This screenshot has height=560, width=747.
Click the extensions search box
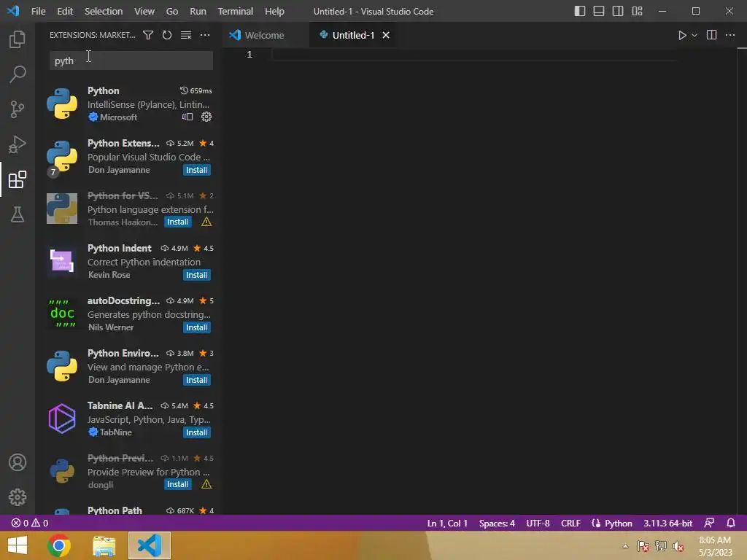click(x=131, y=61)
